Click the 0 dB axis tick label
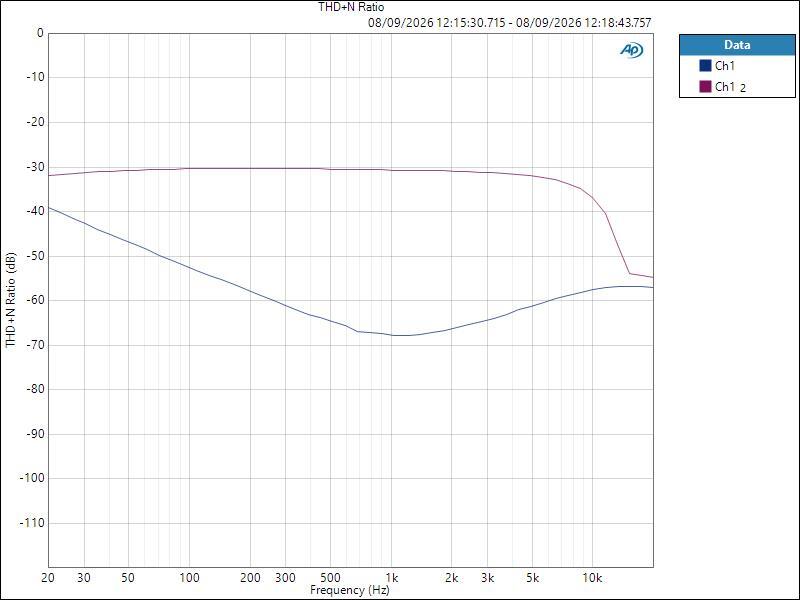 [x=40, y=33]
